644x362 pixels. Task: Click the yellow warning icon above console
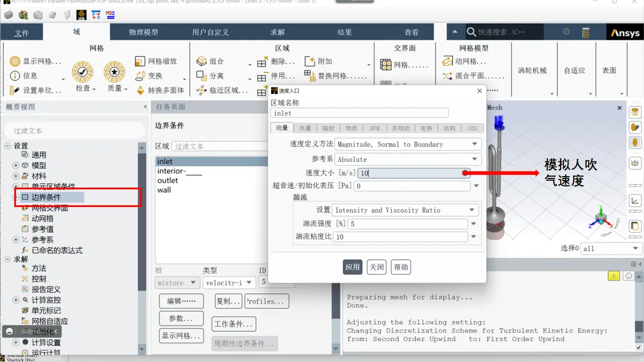pos(614,276)
